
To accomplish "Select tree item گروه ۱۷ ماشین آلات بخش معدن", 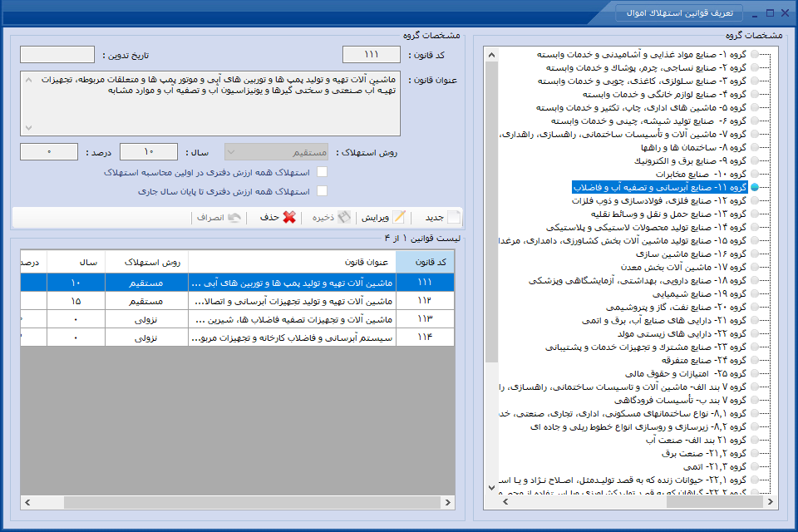I will 683,268.
